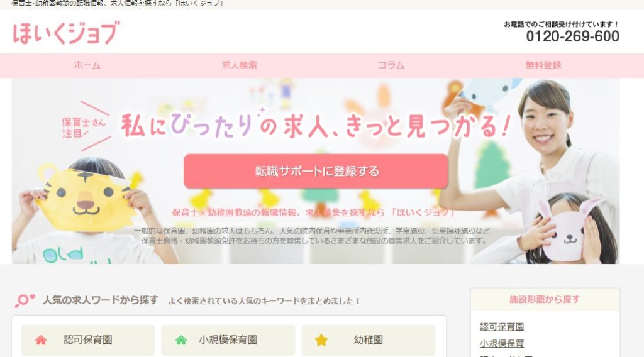644x357 pixels.
Task: Click the phone number 0120-269-600
Action: (x=572, y=36)
